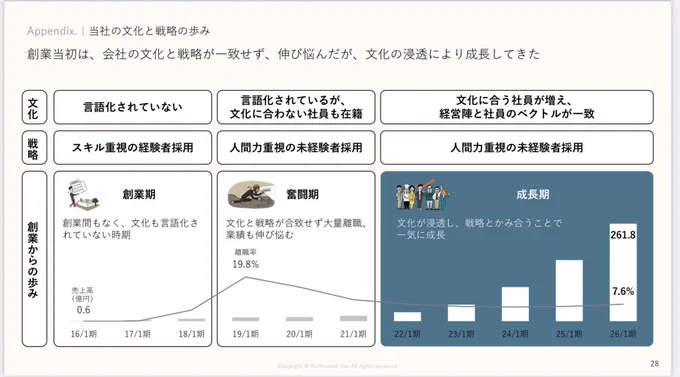The width and height of the screenshot is (680, 377).
Task: Click the 創業期 heading
Action: (139, 194)
